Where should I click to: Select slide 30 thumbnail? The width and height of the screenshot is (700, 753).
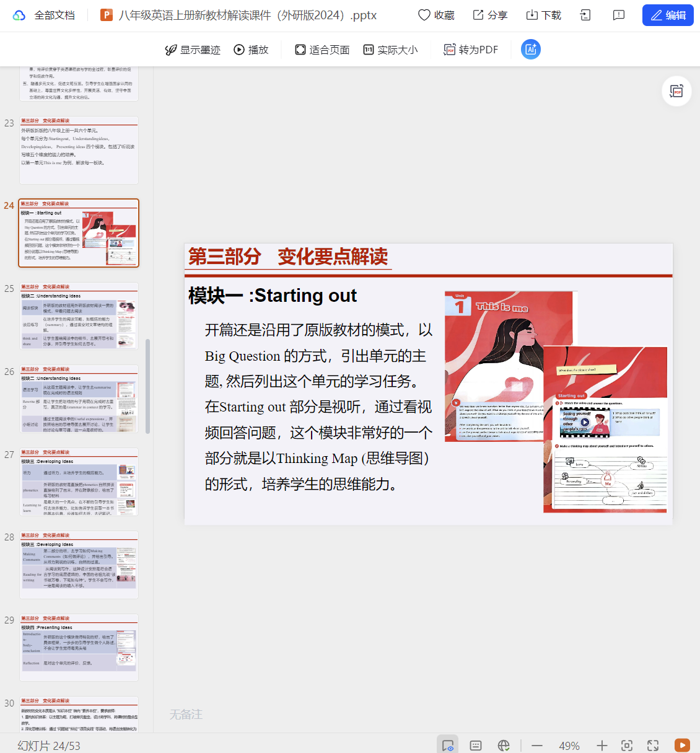pos(79,715)
